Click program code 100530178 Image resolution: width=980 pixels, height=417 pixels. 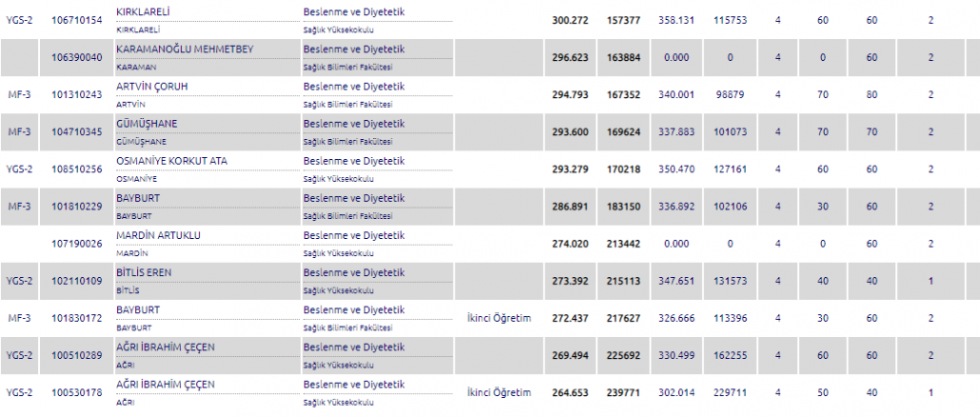(77, 392)
